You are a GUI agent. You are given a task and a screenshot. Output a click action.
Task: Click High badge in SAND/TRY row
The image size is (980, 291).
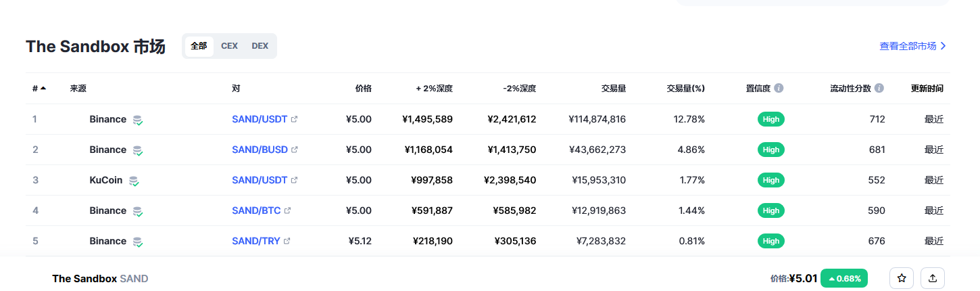pyautogui.click(x=770, y=241)
